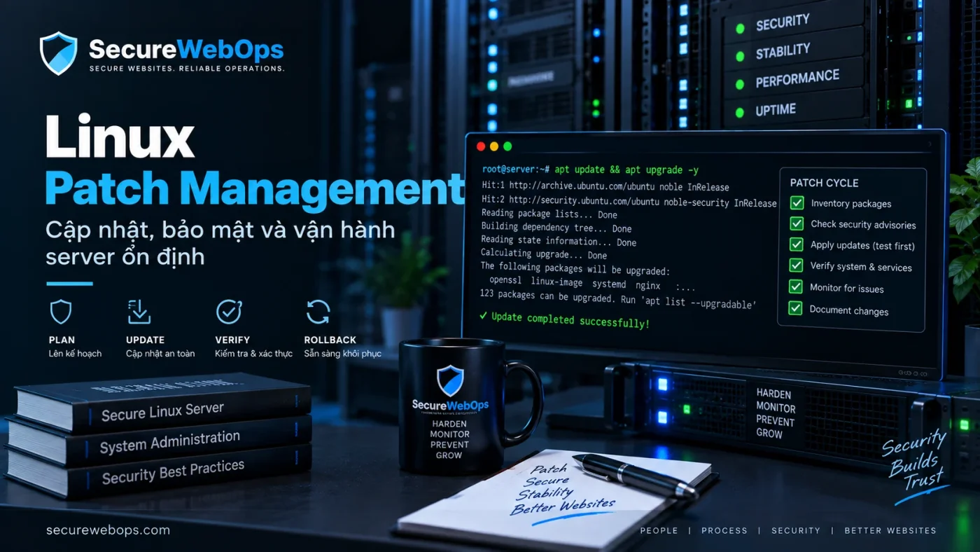The image size is (980, 552).
Task: Click the yellow dot in terminal title bar
Action: (494, 146)
